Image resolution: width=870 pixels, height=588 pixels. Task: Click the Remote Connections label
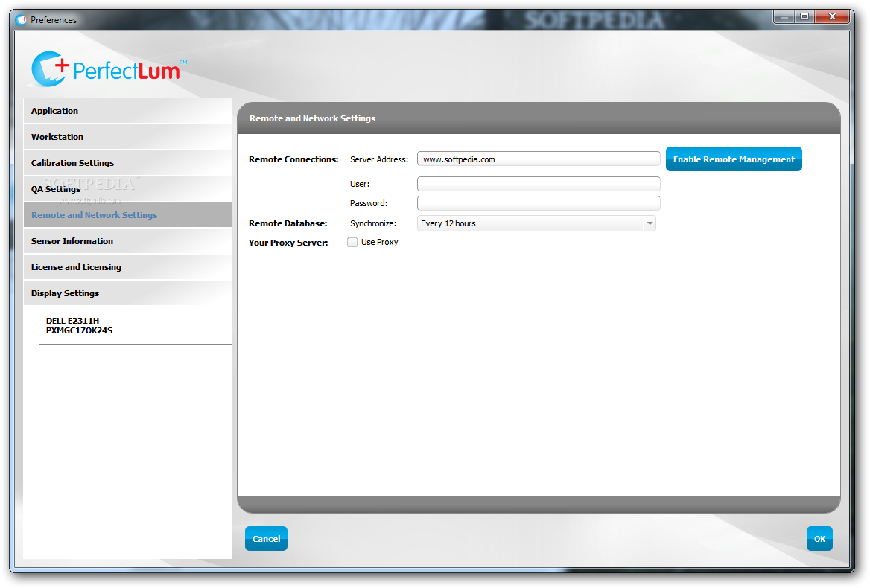coord(293,159)
